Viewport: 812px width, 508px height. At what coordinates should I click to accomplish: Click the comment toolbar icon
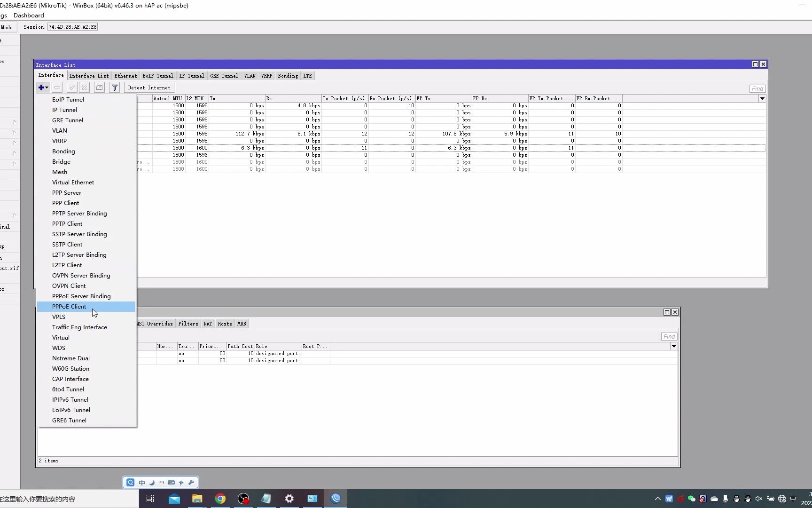tap(99, 87)
